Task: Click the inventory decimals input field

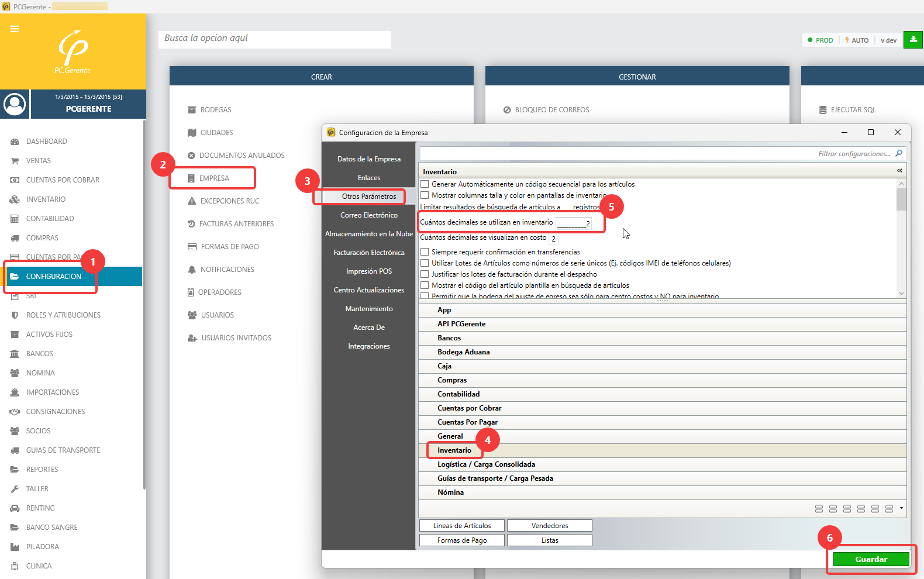Action: click(574, 223)
